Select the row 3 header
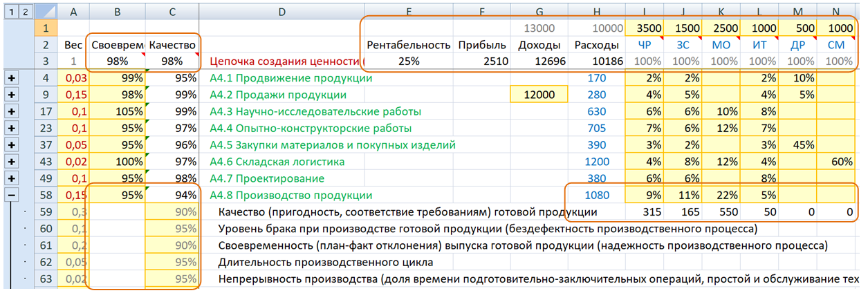Screen dimensions: 868x293 (x=46, y=62)
